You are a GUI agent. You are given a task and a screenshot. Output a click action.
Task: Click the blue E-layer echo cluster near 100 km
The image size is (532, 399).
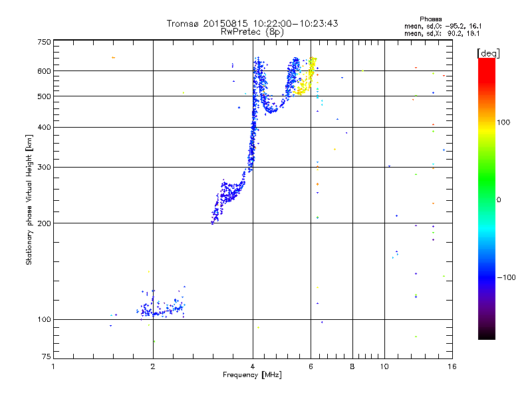click(161, 304)
